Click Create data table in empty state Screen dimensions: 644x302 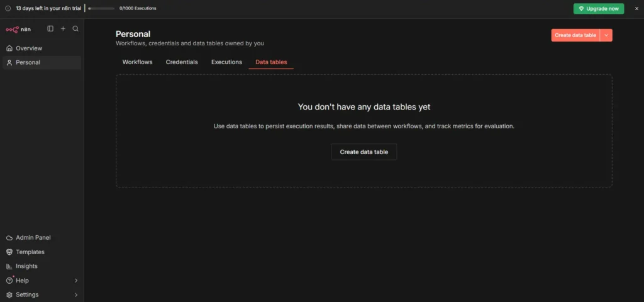[x=364, y=152]
